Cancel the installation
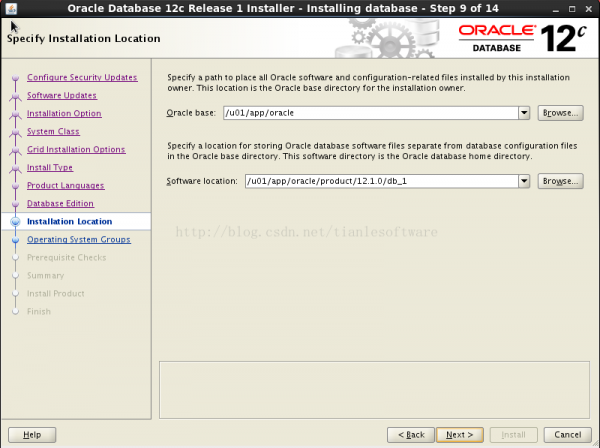Screen dimensions: 600x448 [567, 435]
